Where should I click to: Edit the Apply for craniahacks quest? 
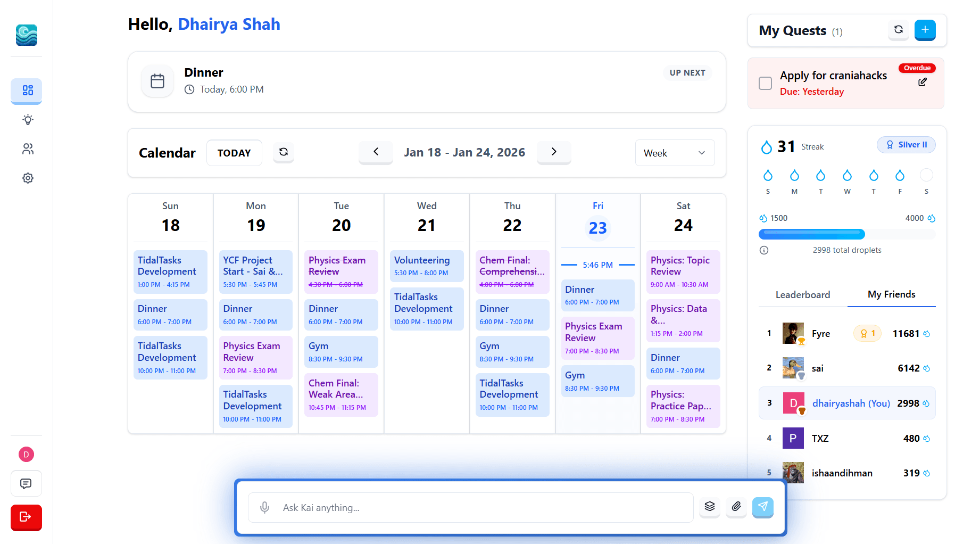[x=923, y=82]
